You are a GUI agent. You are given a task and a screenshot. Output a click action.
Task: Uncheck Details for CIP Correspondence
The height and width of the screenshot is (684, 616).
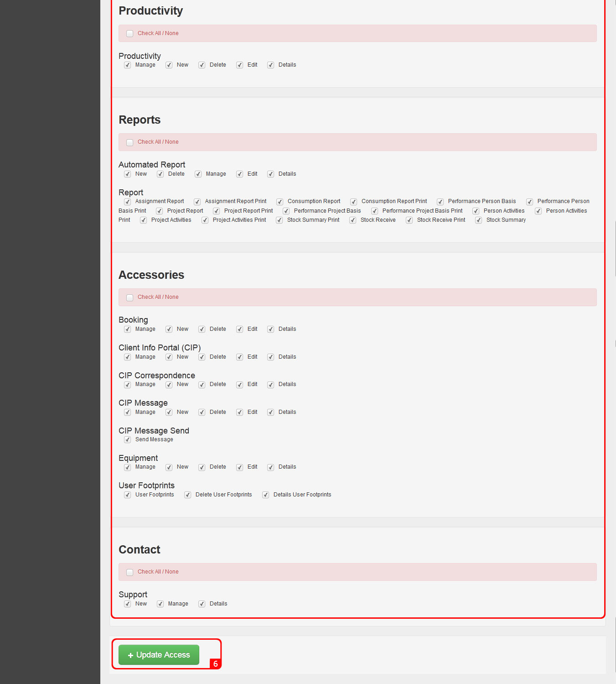click(x=271, y=385)
